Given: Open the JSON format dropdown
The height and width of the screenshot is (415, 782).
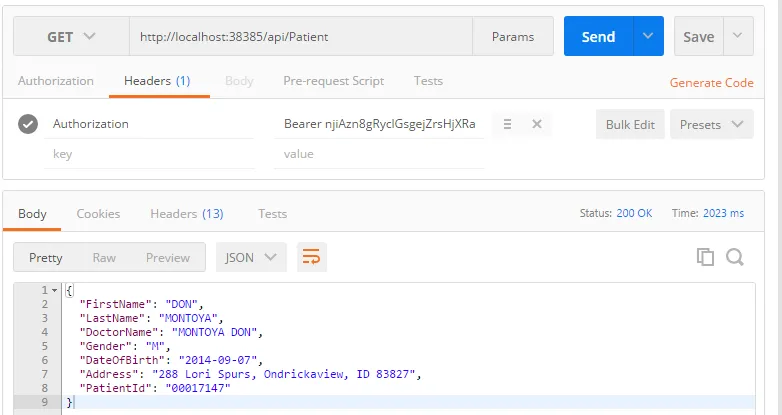Looking at the screenshot, I should click(x=251, y=257).
